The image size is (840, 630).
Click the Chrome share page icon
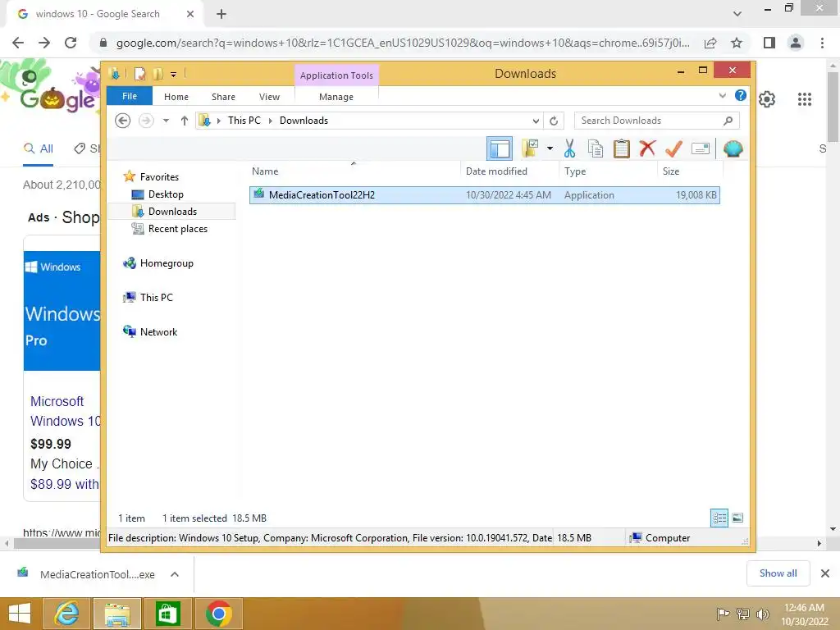[710, 43]
